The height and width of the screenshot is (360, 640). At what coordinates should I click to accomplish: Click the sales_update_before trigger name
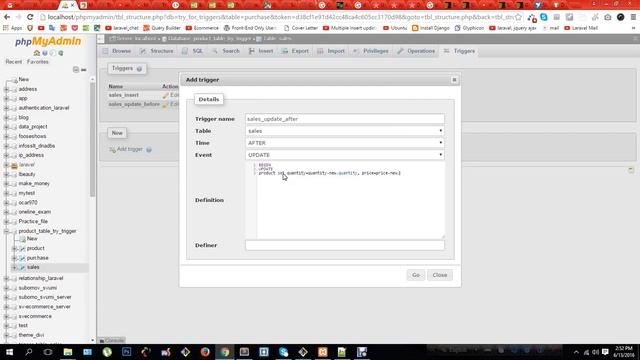click(134, 104)
